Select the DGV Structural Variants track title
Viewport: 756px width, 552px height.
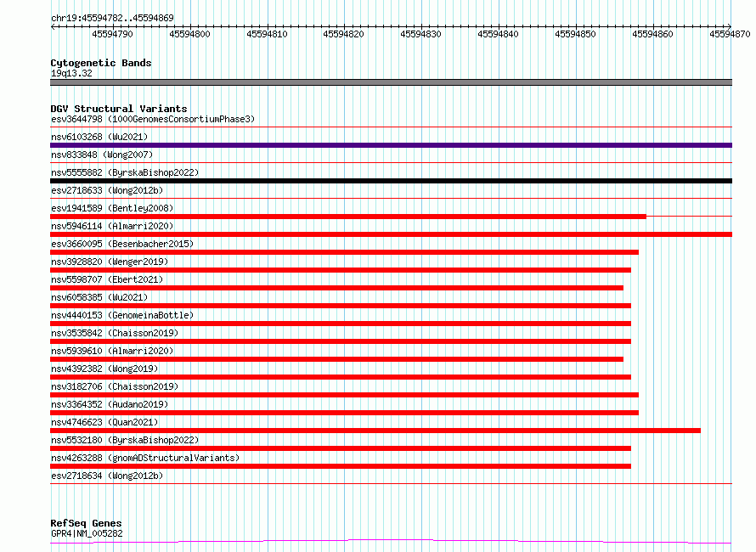(x=119, y=109)
